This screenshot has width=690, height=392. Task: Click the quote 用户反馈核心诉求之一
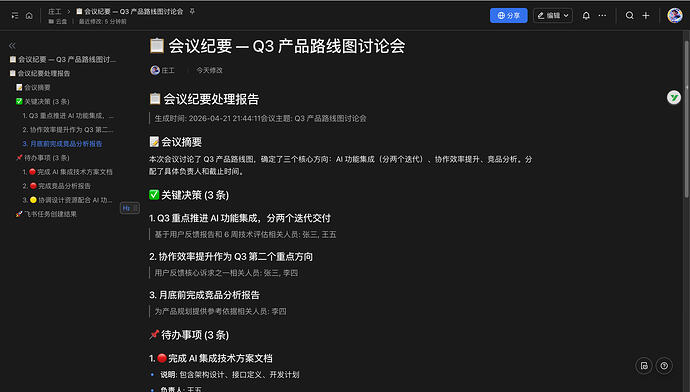pyautogui.click(x=226, y=273)
